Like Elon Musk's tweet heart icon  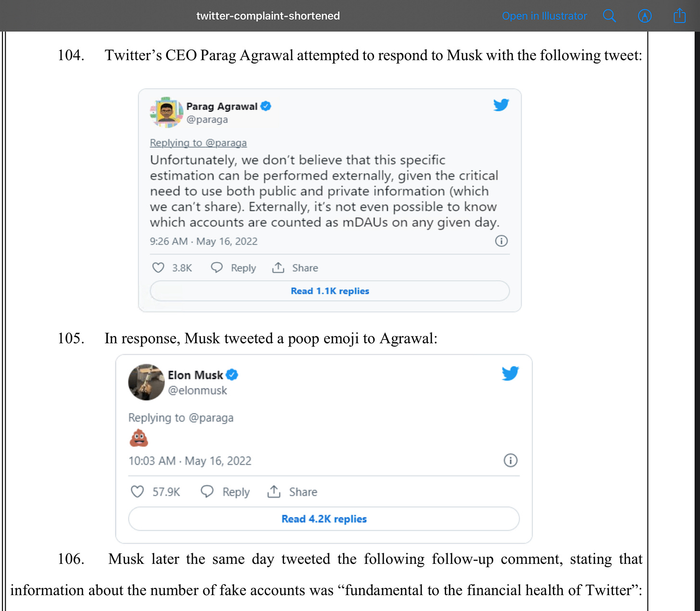click(x=137, y=491)
